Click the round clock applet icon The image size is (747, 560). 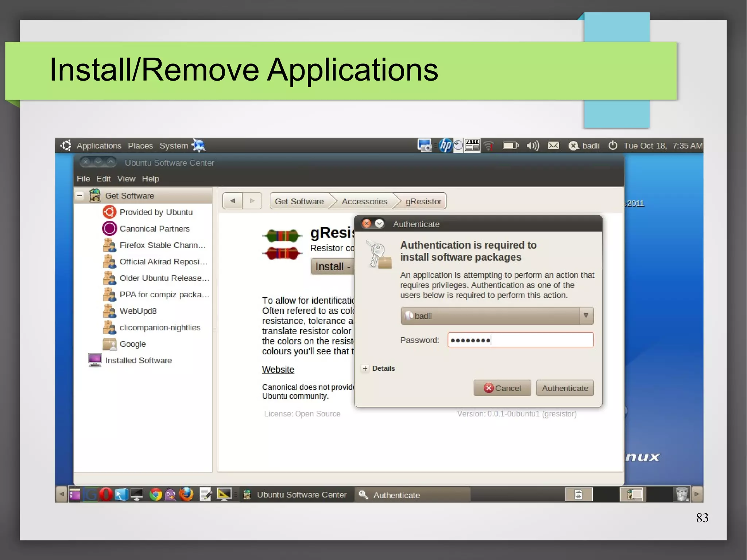point(458,146)
